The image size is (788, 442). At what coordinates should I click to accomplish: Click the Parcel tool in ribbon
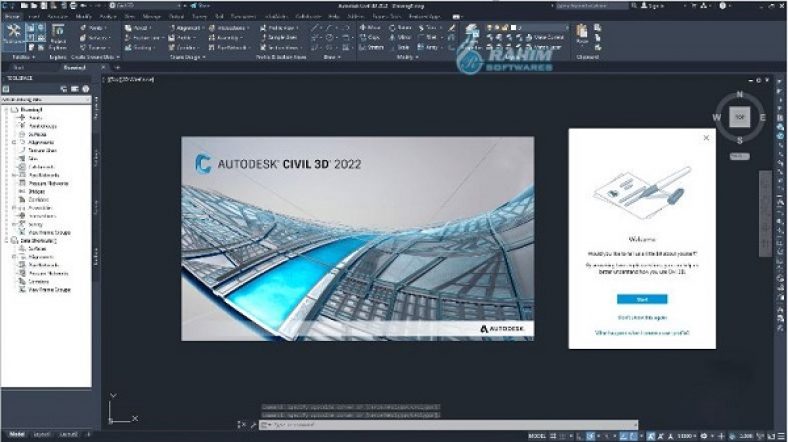point(140,28)
